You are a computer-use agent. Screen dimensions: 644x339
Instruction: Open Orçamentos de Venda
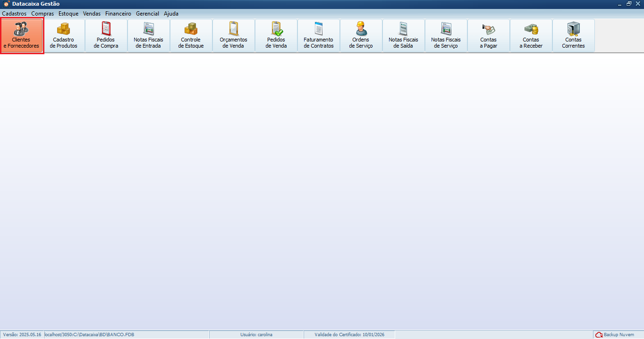234,36
